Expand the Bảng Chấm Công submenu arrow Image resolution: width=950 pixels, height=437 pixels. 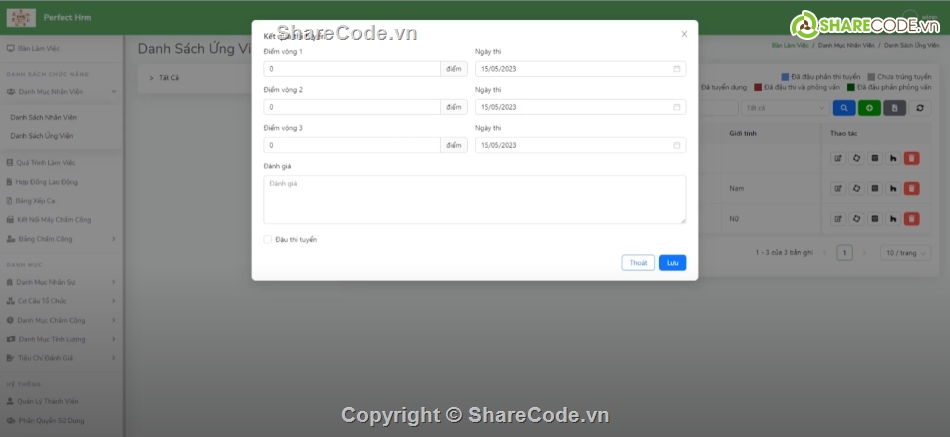coord(113,239)
